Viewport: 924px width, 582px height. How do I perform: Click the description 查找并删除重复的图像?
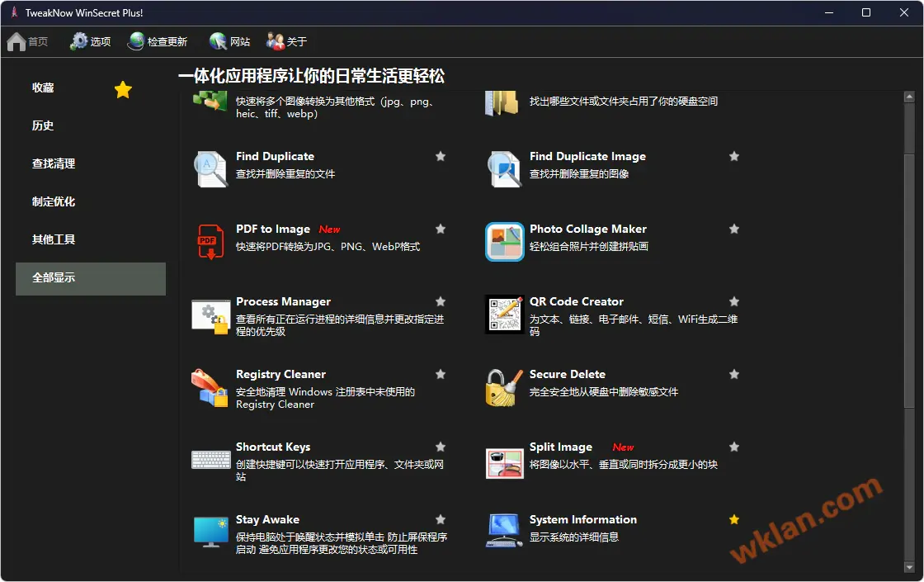point(578,174)
